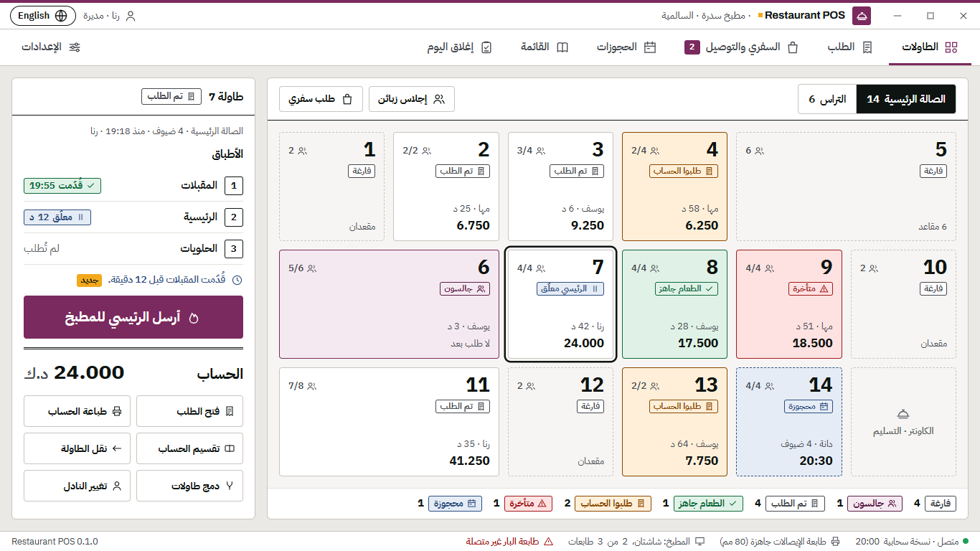Click the دمج طاولات button
The height and width of the screenshot is (551, 980).
coord(189,486)
